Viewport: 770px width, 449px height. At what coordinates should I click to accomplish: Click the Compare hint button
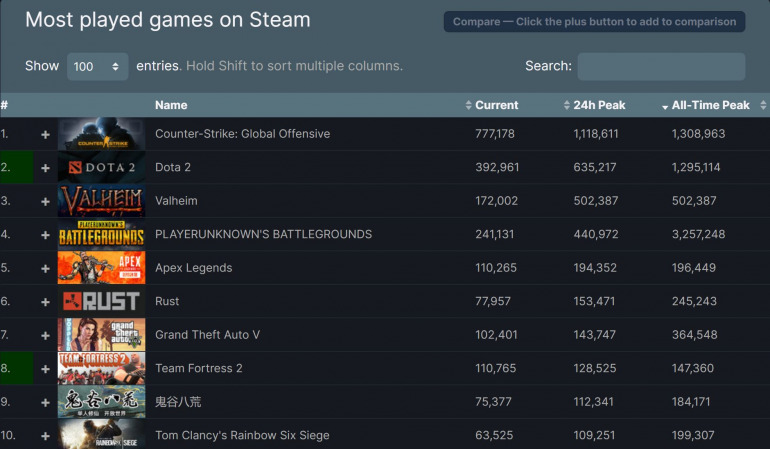[x=594, y=22]
